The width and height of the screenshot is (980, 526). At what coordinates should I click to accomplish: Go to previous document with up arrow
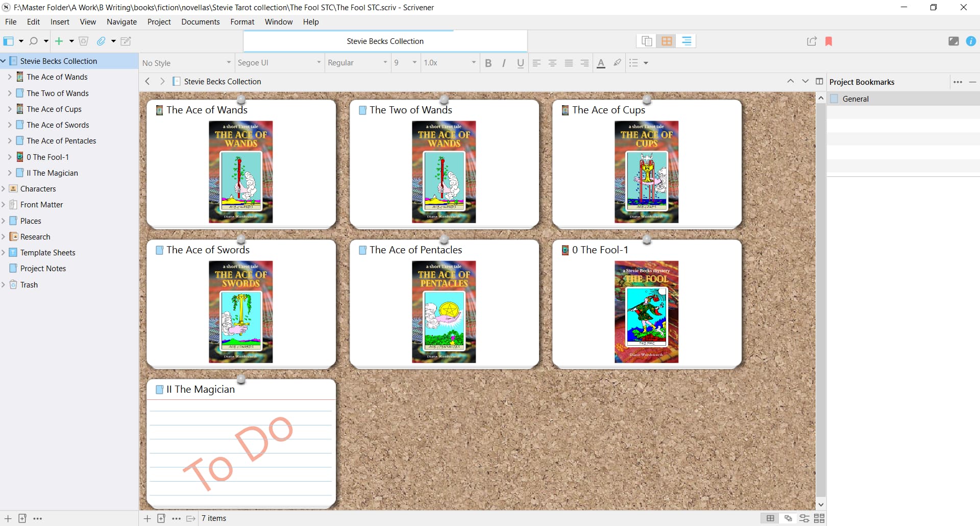[x=791, y=81]
